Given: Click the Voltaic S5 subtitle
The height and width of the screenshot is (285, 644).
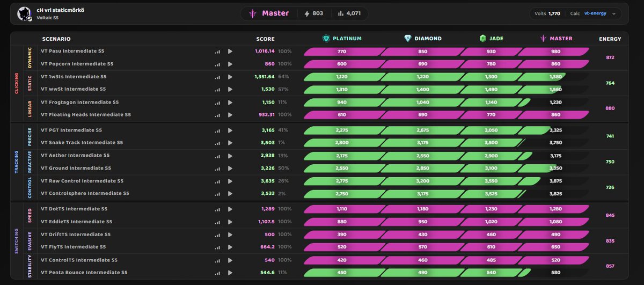Looking at the screenshot, I should 48,18.
